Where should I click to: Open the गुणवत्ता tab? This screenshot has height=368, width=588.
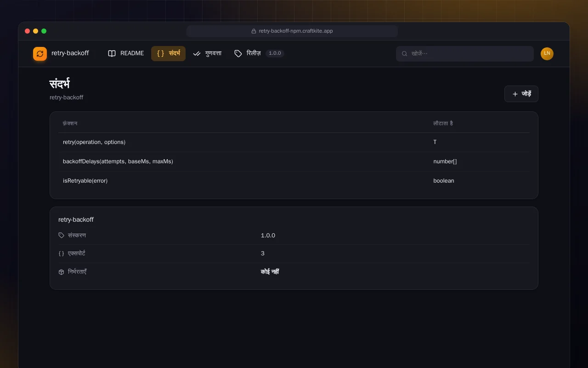click(207, 53)
